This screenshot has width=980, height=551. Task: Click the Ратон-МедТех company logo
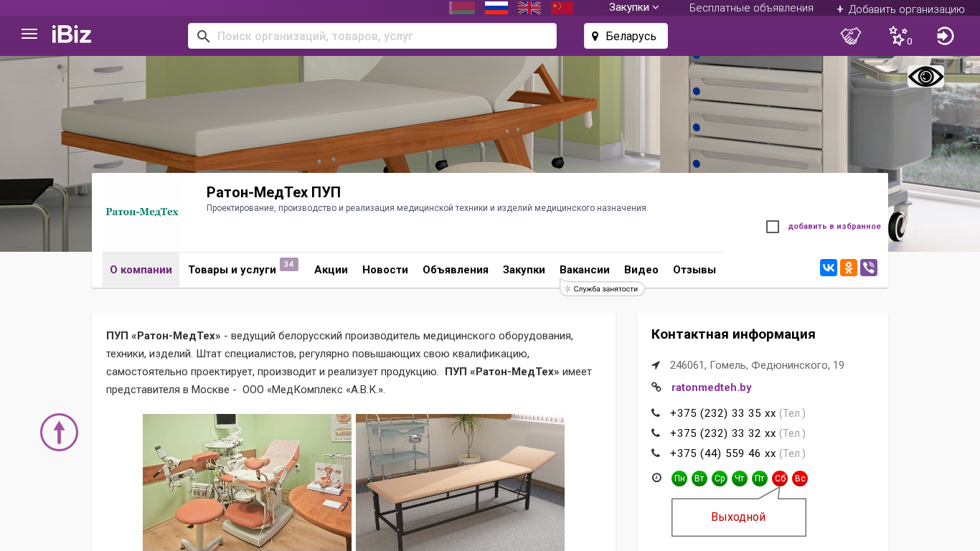142,212
